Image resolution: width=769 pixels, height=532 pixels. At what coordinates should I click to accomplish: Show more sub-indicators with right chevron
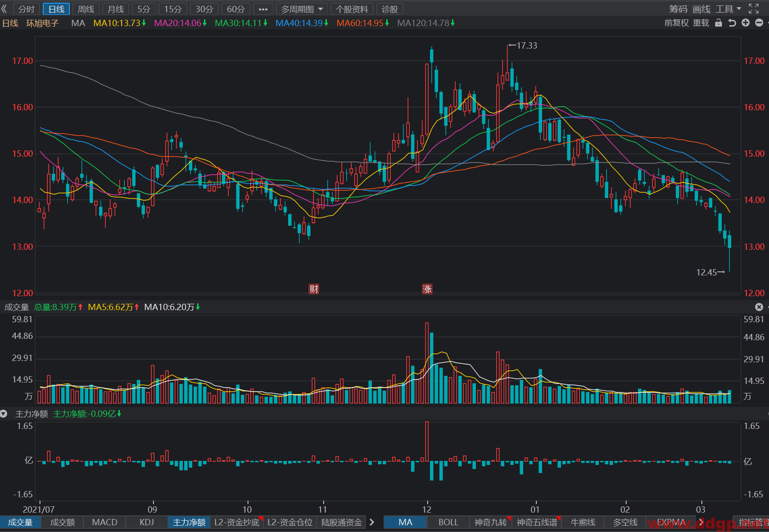coord(372,522)
